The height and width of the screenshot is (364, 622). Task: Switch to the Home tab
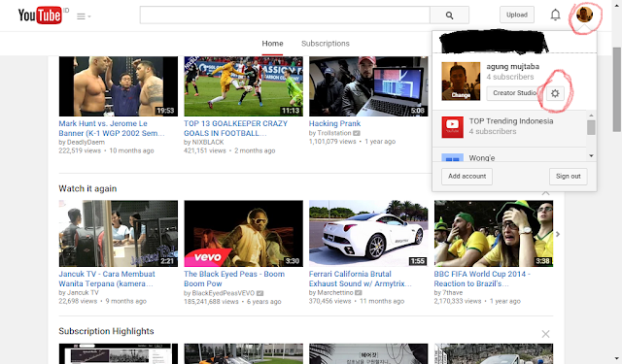[x=272, y=44]
